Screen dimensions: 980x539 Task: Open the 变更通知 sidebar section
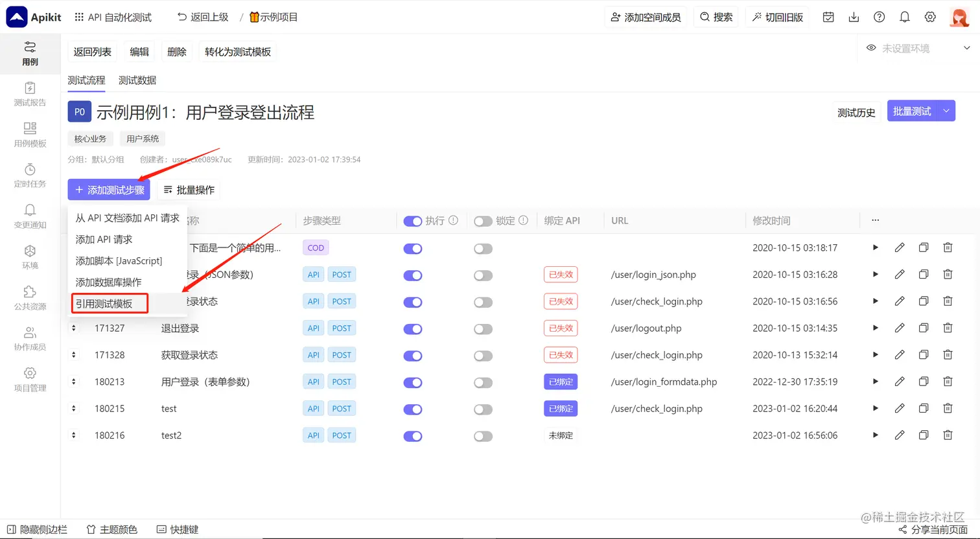(x=30, y=216)
